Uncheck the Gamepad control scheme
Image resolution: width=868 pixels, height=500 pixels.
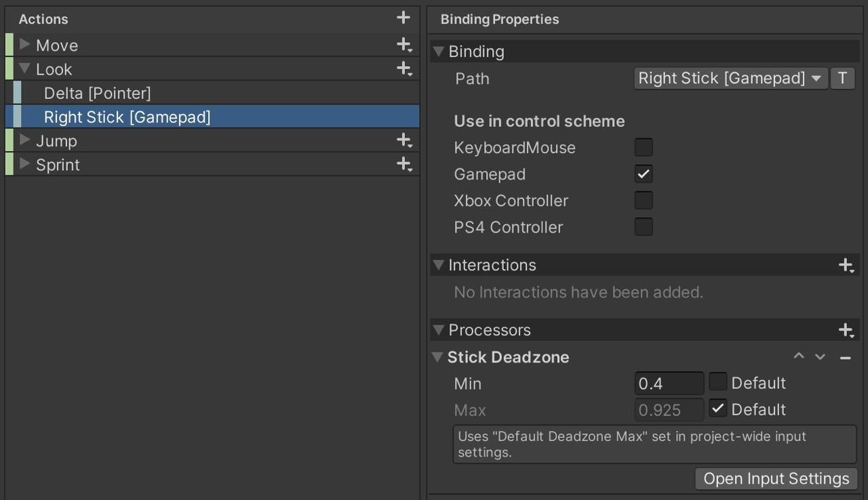point(643,173)
